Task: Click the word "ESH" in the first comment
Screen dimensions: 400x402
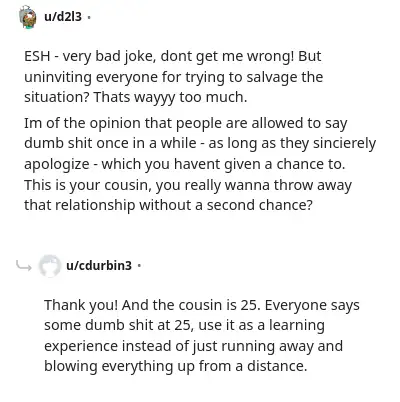Action: pos(37,56)
